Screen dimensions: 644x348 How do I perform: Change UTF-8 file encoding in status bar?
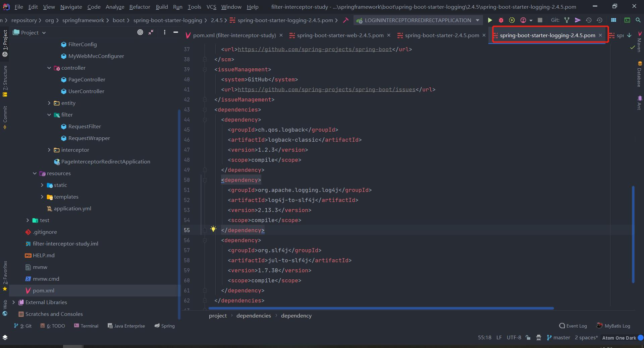pos(514,338)
